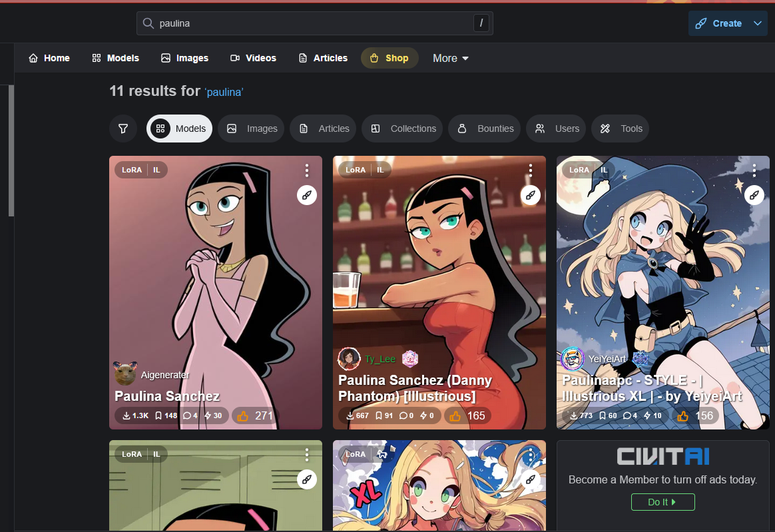Open the Paulina Sanchez model title
775x532 pixels.
[x=167, y=396]
